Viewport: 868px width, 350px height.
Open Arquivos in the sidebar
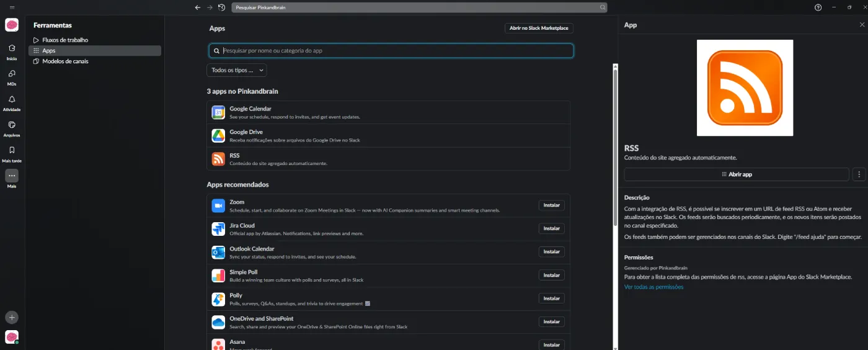[x=12, y=125]
